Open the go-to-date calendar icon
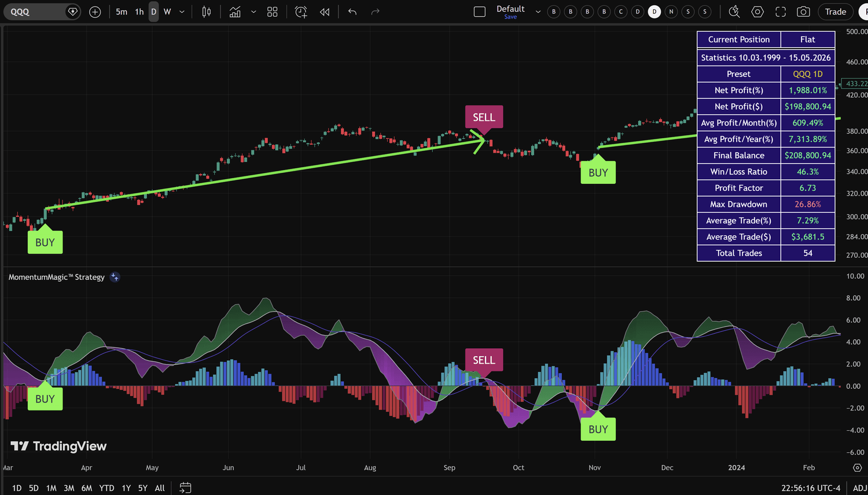The height and width of the screenshot is (495, 868). coord(185,488)
